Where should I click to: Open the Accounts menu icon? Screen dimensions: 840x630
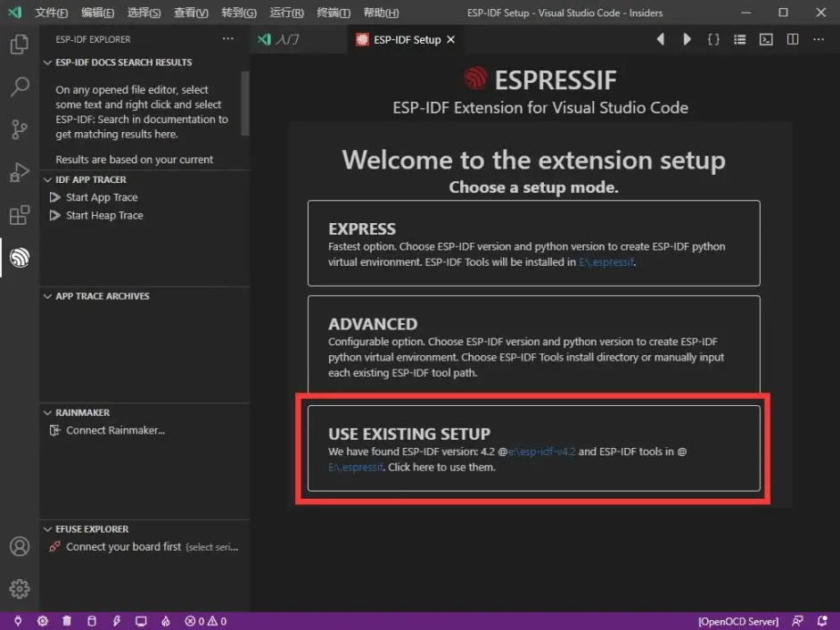click(x=20, y=546)
